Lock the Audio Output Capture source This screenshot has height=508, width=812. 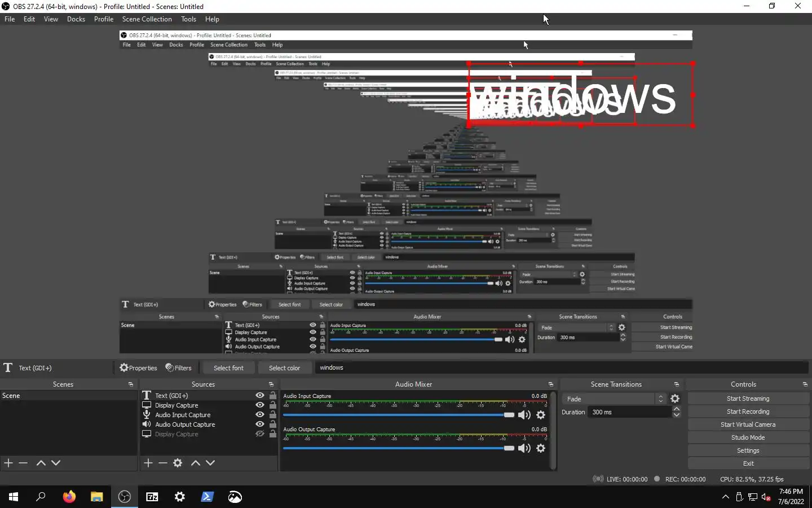[x=273, y=424]
